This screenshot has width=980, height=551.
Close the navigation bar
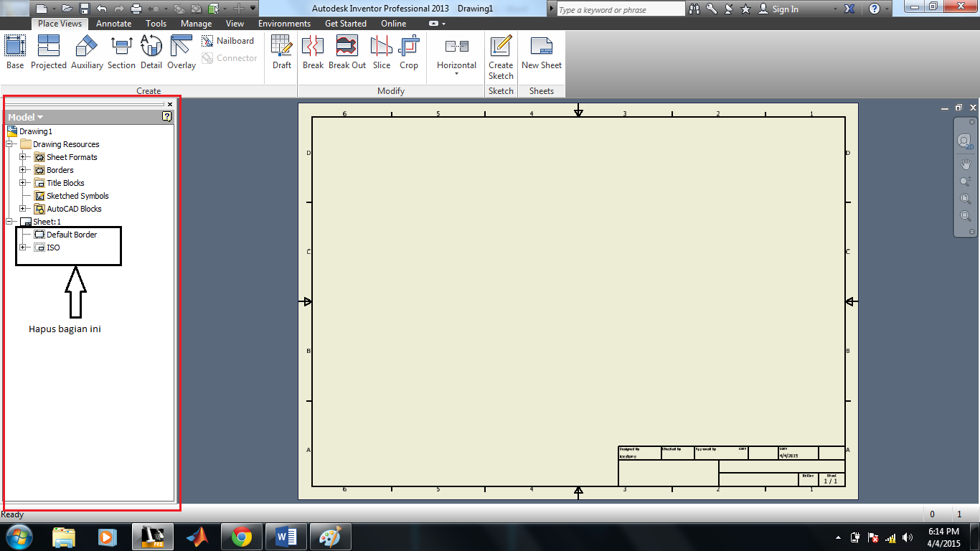[973, 123]
